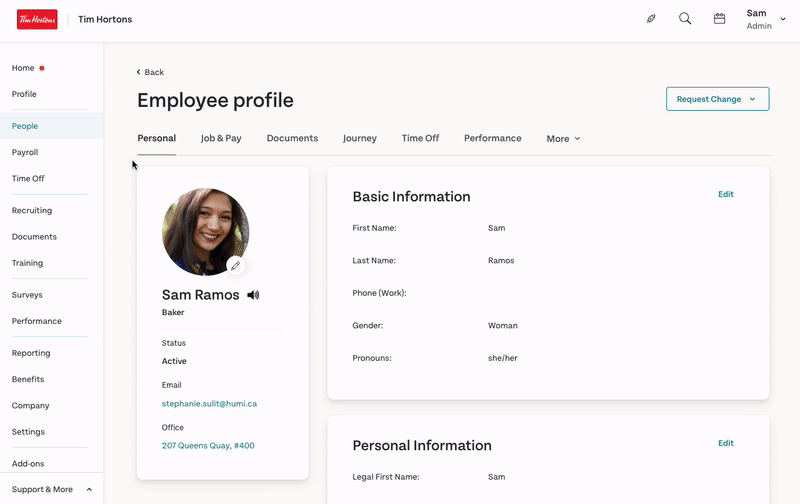Switch to the Performance tab
The height and width of the screenshot is (504, 800).
493,138
